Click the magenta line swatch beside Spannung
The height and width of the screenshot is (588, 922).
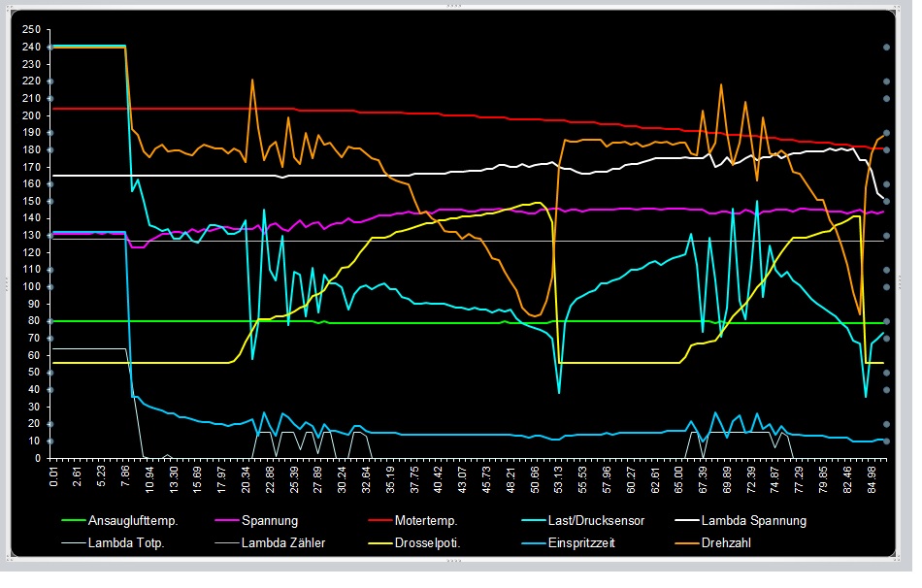point(224,521)
